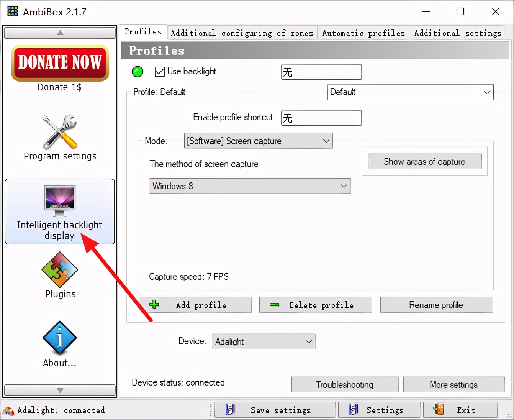This screenshot has height=420, width=514.
Task: Click the Adalight status bar rainbow icon
Action: point(8,411)
